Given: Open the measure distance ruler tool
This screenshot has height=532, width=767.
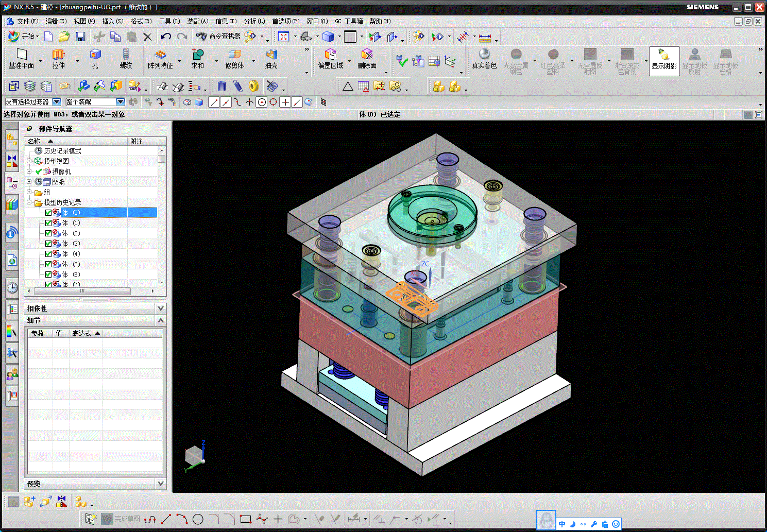Looking at the screenshot, I should point(485,37).
